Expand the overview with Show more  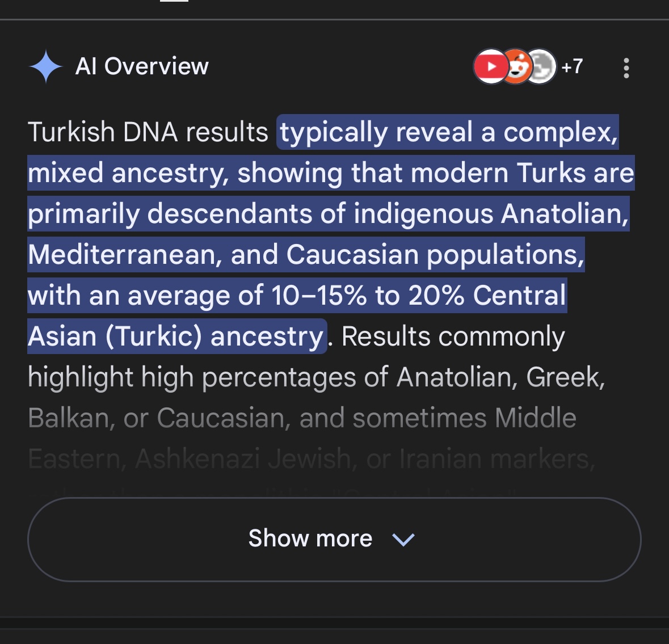(x=310, y=538)
